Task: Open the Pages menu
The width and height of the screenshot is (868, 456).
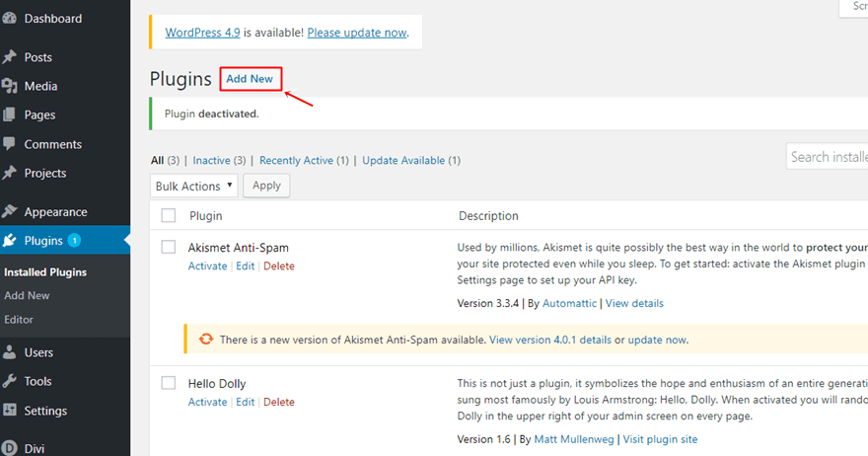Action: (39, 114)
